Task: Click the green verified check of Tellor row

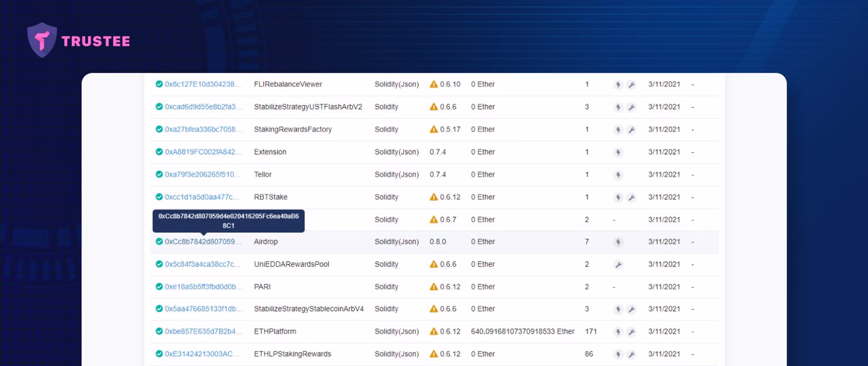Action: point(159,174)
